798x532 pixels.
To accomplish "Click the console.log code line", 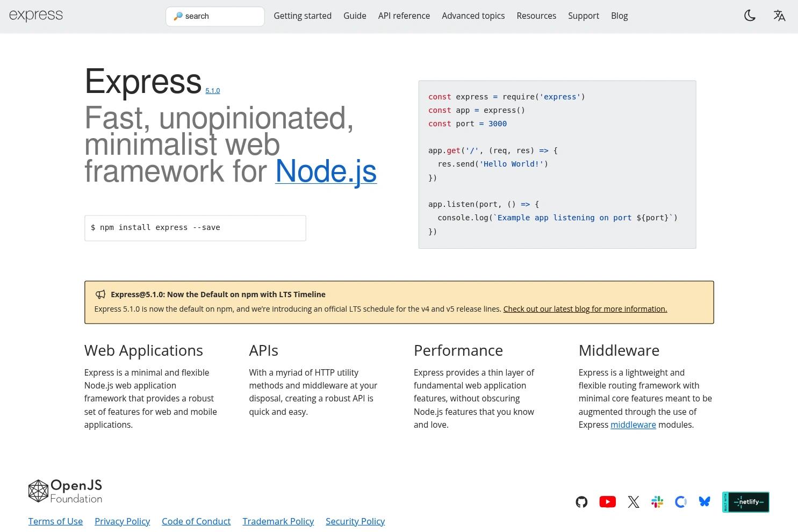I will pos(558,218).
